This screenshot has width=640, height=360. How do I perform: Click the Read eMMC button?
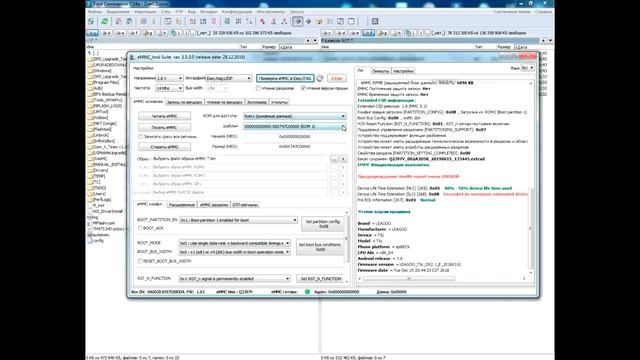(164, 116)
